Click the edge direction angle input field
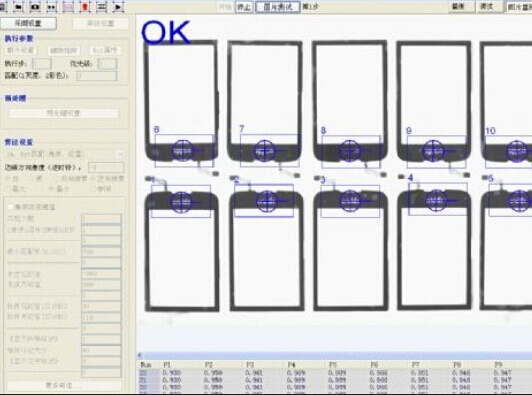 pyautogui.click(x=106, y=167)
